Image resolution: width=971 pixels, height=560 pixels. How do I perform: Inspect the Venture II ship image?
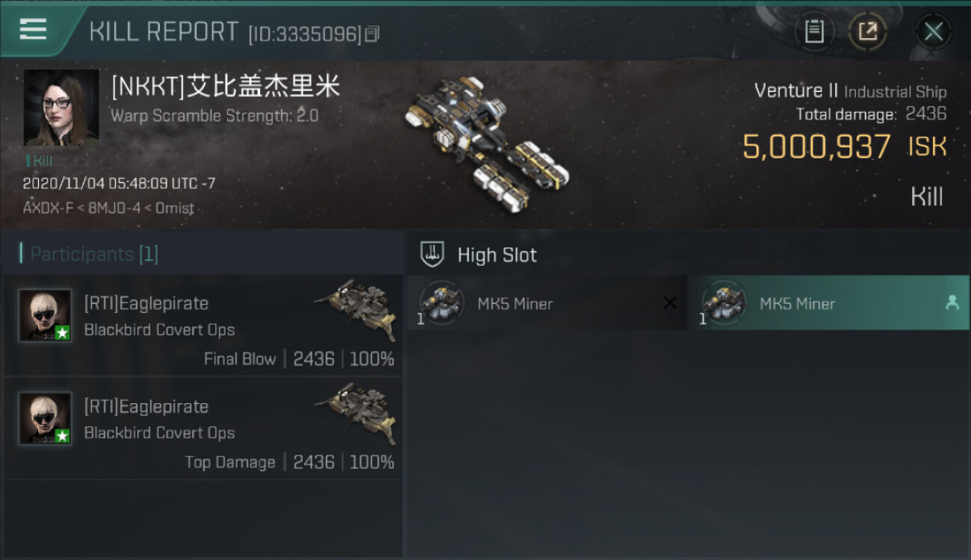(x=487, y=142)
